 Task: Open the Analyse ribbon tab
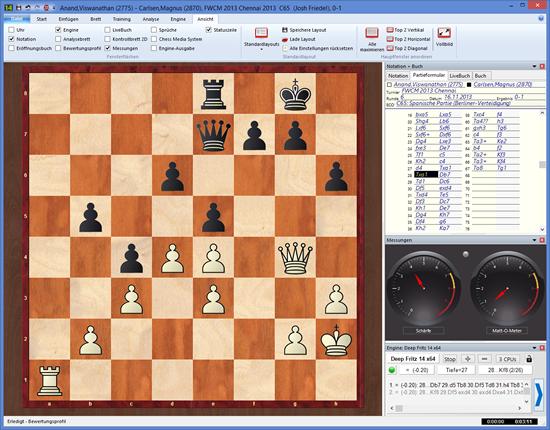151,19
